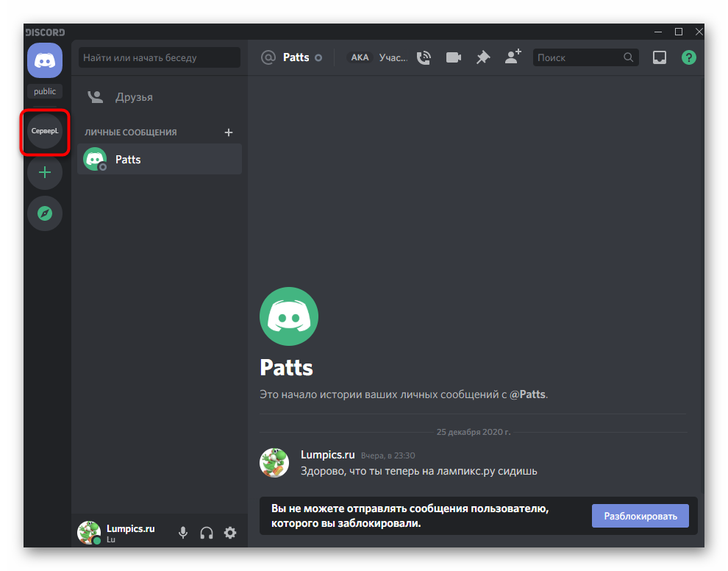Toggle microphone mute
The height and width of the screenshot is (571, 728).
point(183,533)
